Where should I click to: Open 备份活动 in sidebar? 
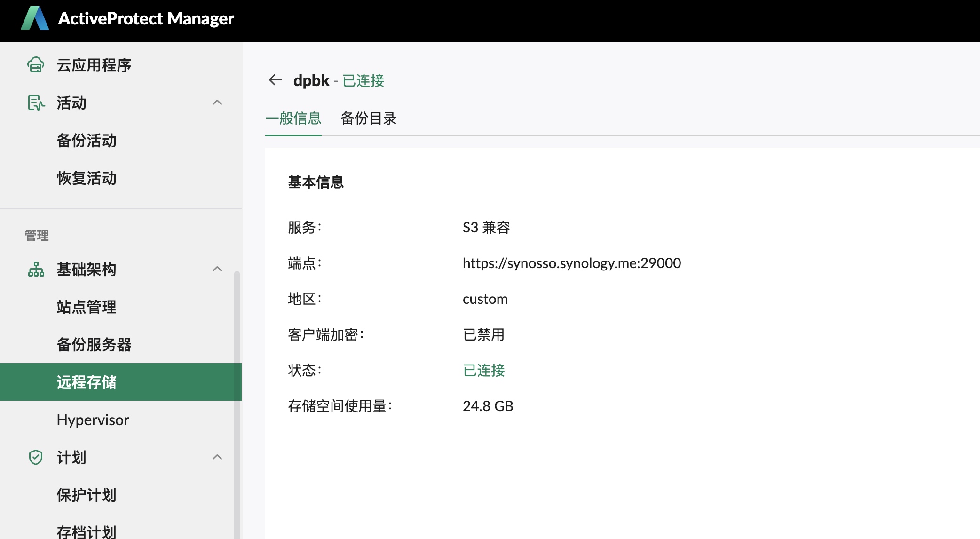pyautogui.click(x=87, y=140)
